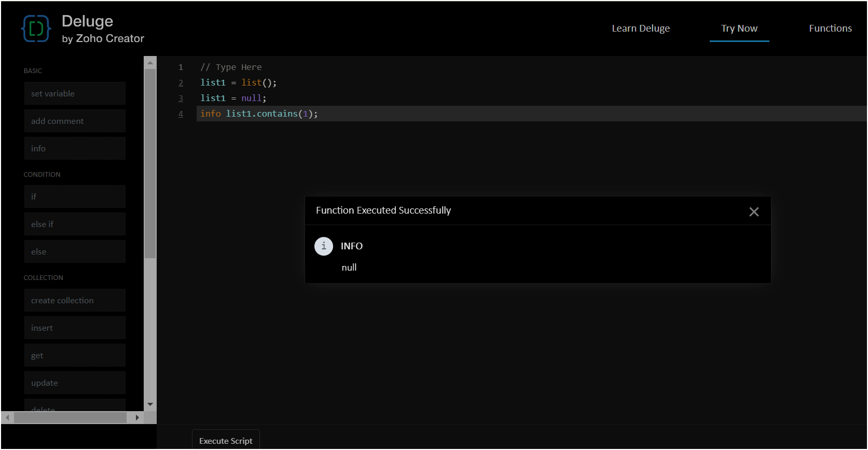The width and height of the screenshot is (868, 450).
Task: Close the Function Executed Successfully dialog
Action: 754,212
